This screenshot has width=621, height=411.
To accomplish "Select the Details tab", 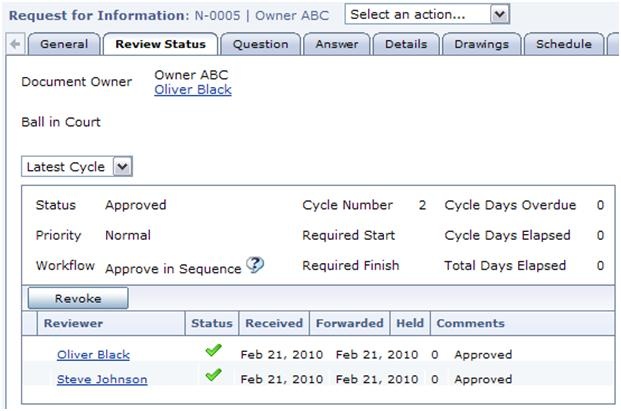I will [x=405, y=44].
